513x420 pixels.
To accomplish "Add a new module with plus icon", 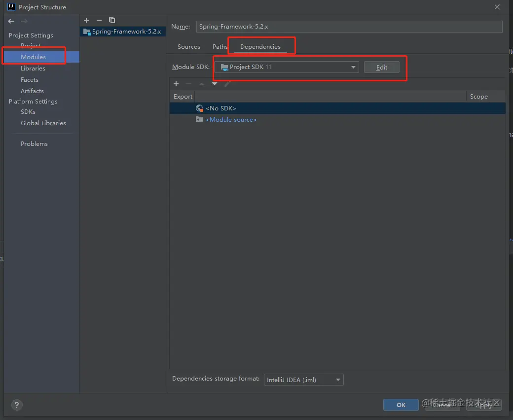I will (x=86, y=20).
